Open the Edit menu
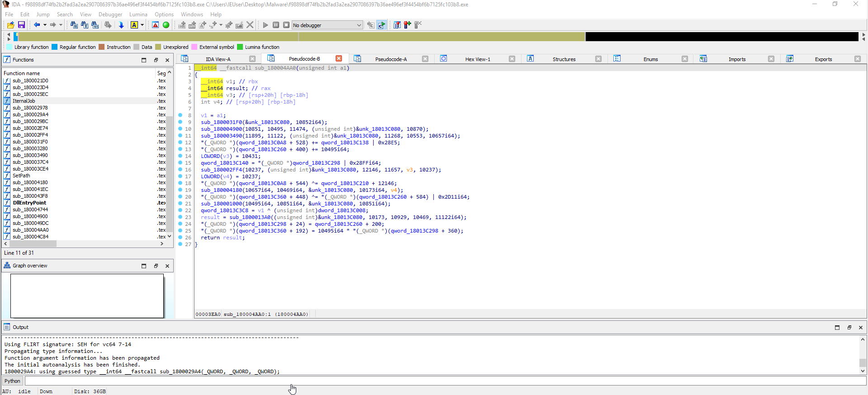This screenshot has height=395, width=868. coord(25,14)
